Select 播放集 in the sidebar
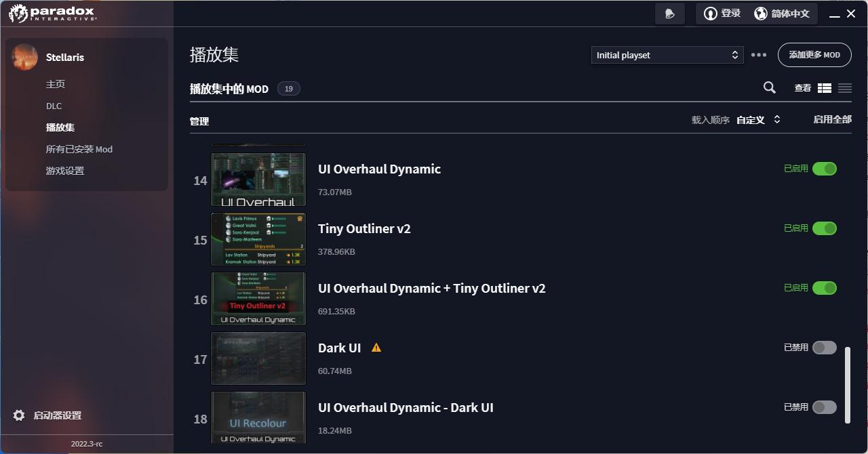 coord(60,127)
